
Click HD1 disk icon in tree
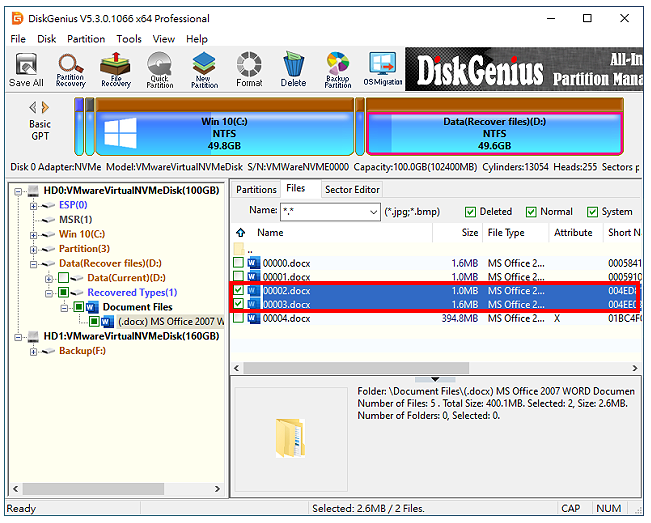[34, 337]
